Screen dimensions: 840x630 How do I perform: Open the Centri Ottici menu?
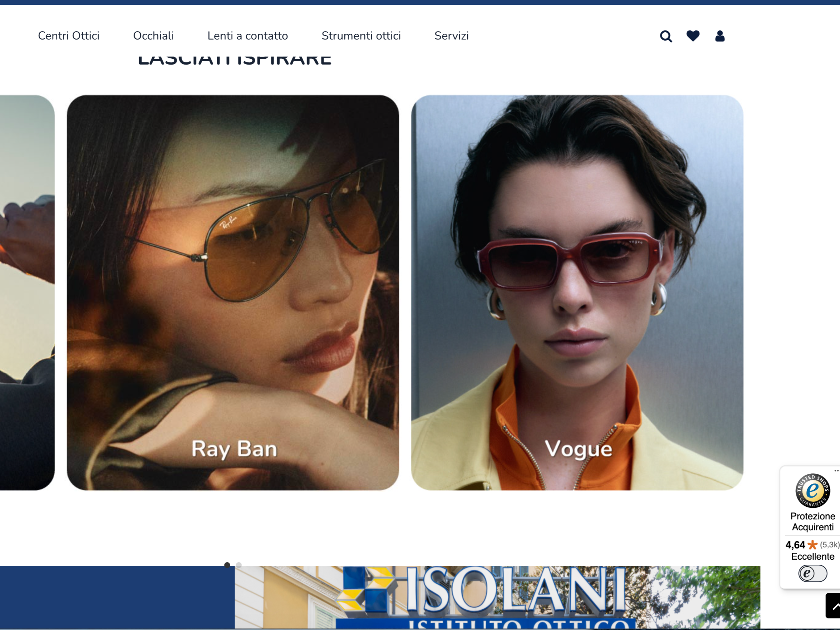tap(69, 36)
